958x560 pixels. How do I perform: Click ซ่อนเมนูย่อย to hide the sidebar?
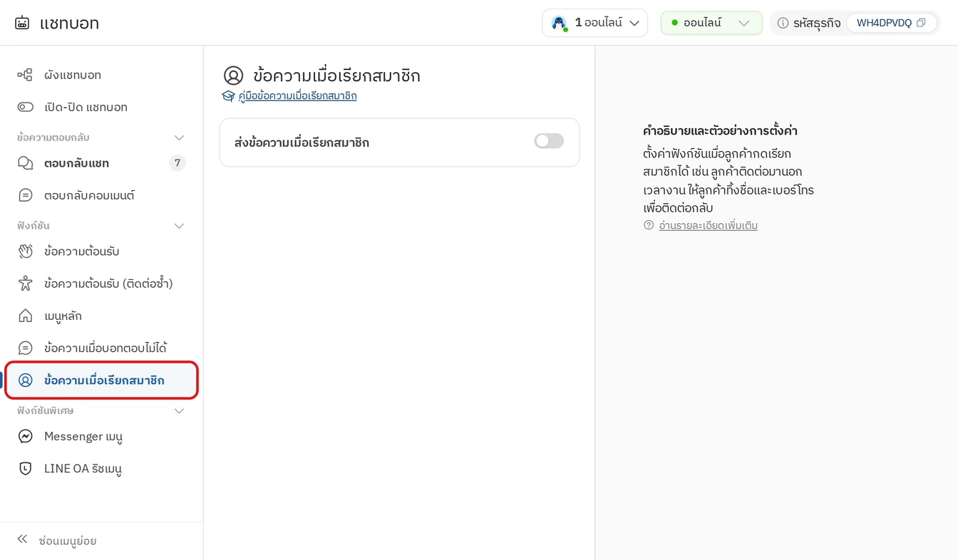tap(68, 541)
